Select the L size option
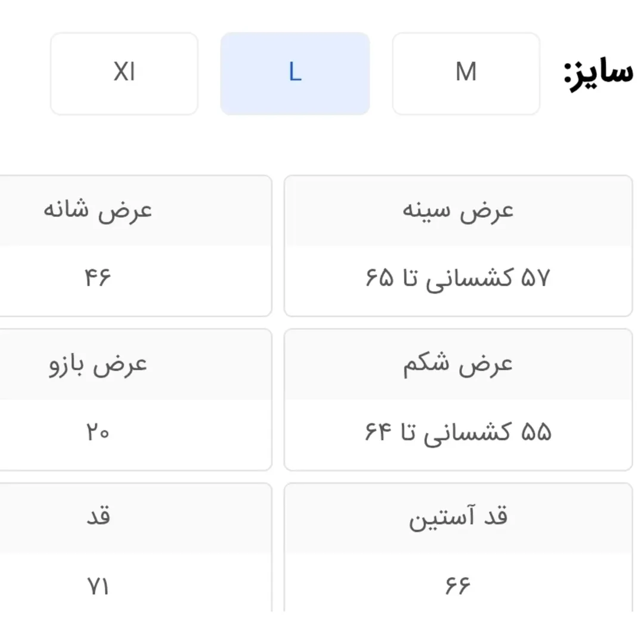 pyautogui.click(x=295, y=73)
